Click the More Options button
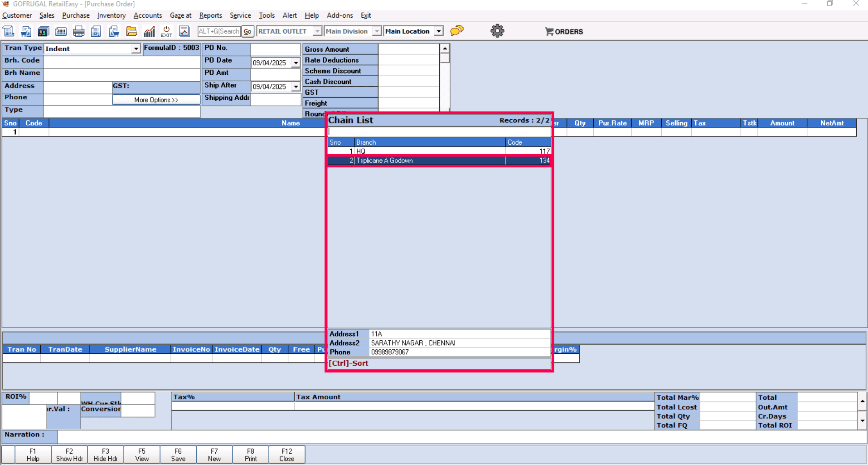This screenshot has width=868, height=465. click(156, 100)
